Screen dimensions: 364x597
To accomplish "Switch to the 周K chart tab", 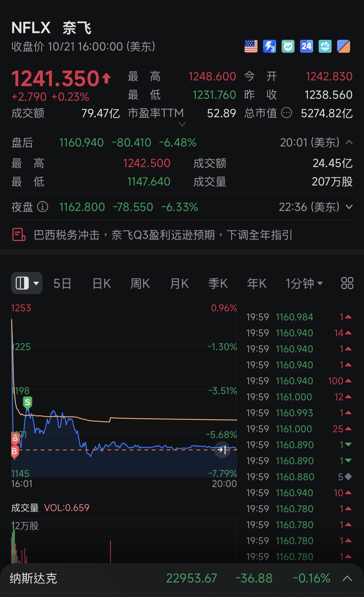I will tap(140, 283).
